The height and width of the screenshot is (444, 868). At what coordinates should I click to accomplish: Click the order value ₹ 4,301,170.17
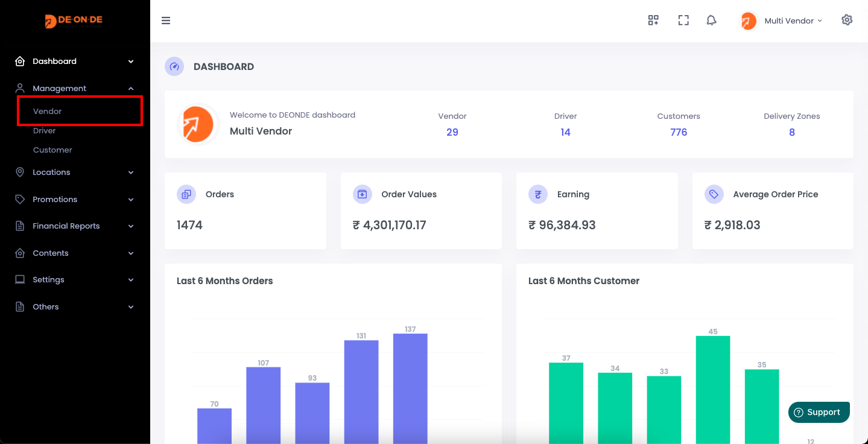pyautogui.click(x=390, y=225)
